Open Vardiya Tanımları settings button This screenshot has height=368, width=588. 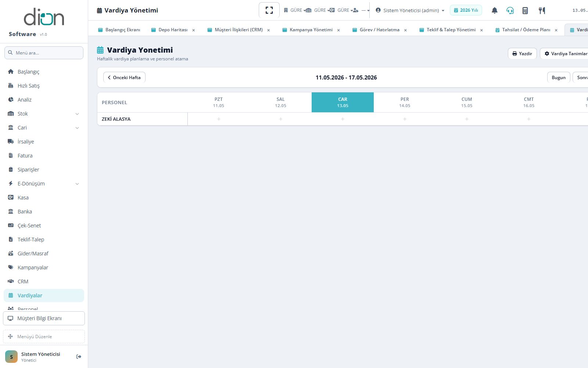[x=564, y=53]
